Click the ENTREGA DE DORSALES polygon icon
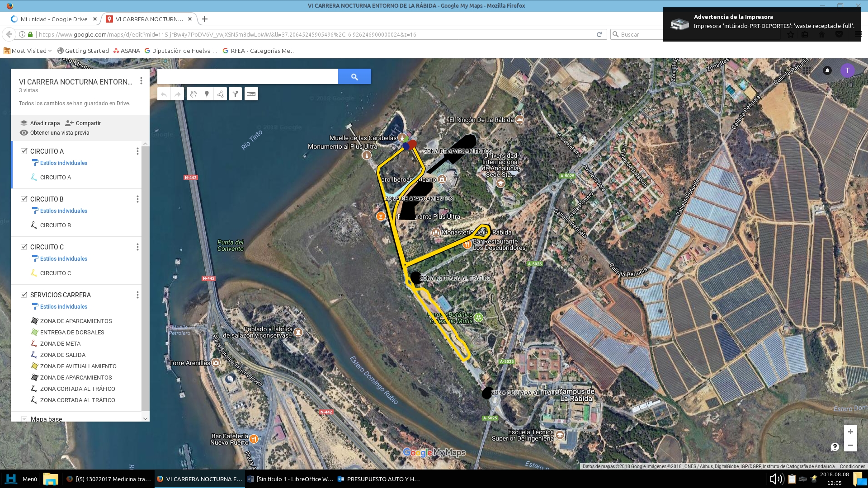The height and width of the screenshot is (488, 868). tap(34, 332)
